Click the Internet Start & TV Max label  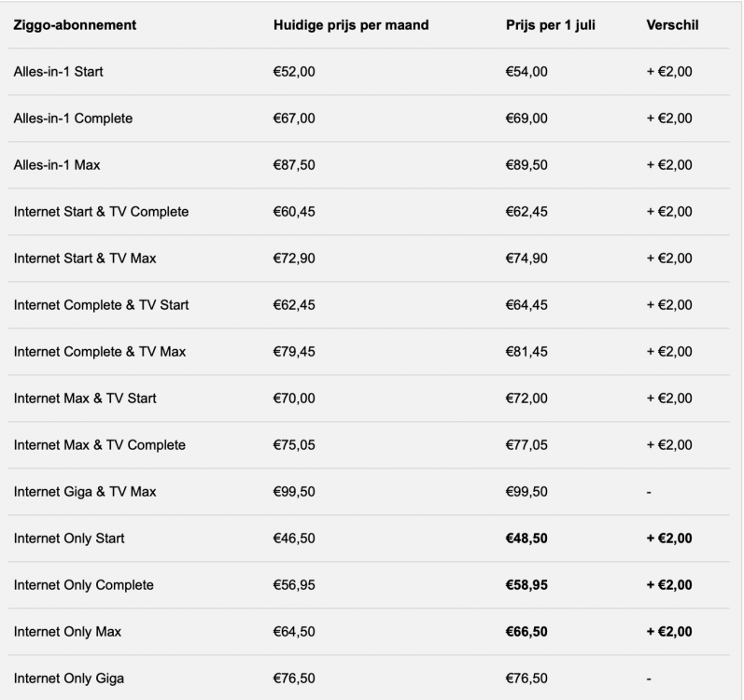point(85,258)
